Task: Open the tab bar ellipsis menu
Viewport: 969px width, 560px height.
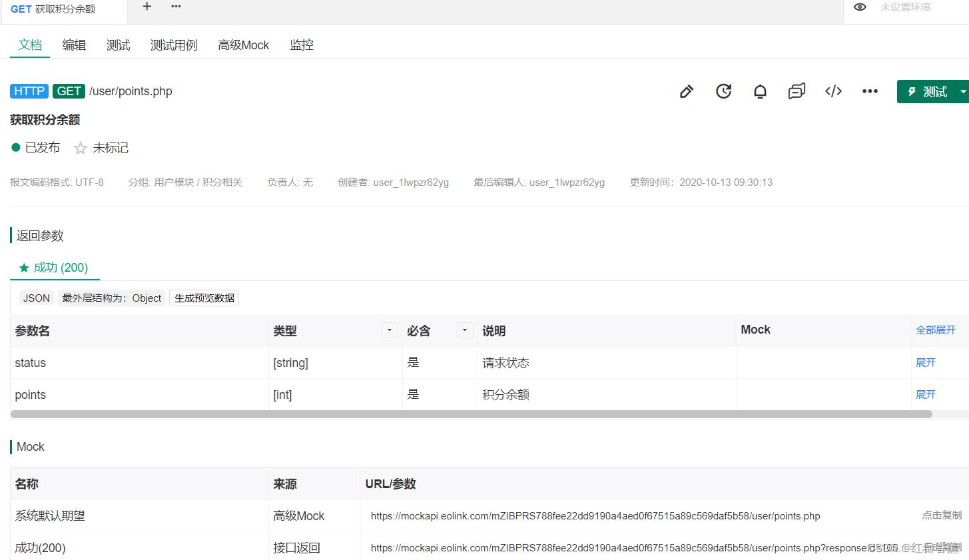Action: [176, 7]
